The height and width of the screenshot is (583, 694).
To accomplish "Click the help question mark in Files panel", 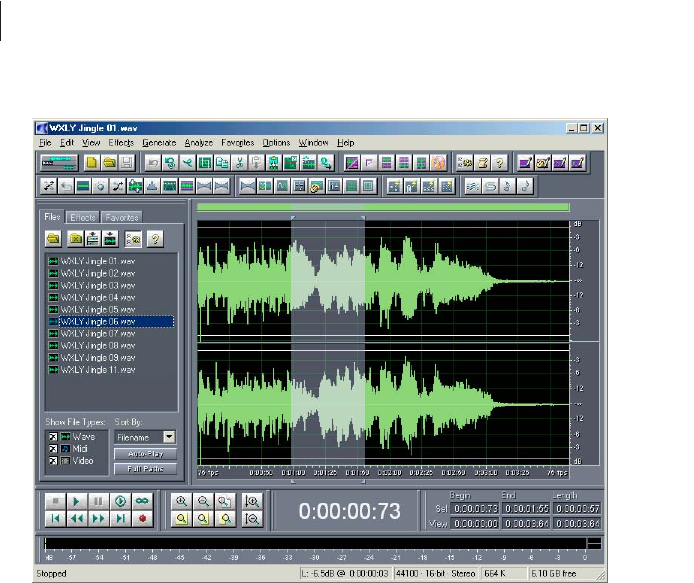I will tap(155, 238).
